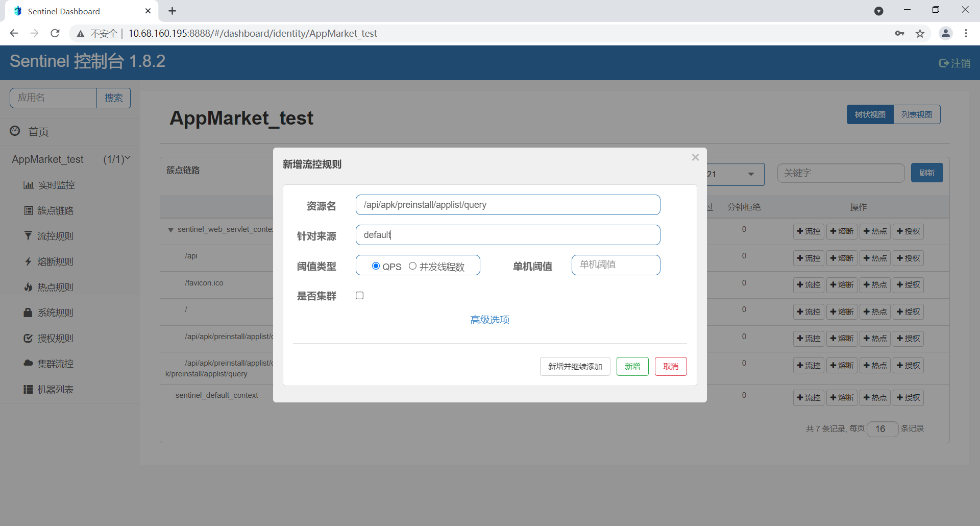Image resolution: width=980 pixels, height=526 pixels.
Task: Select the QPS threshold type
Action: 376,266
